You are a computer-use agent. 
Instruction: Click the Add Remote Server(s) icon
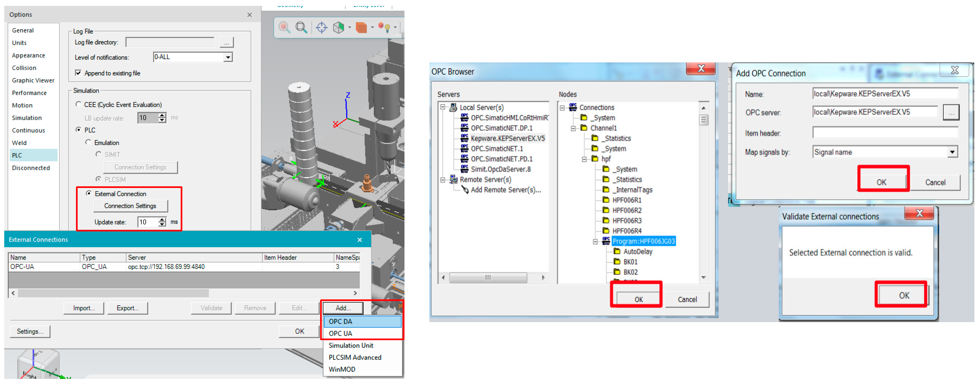pyautogui.click(x=464, y=190)
